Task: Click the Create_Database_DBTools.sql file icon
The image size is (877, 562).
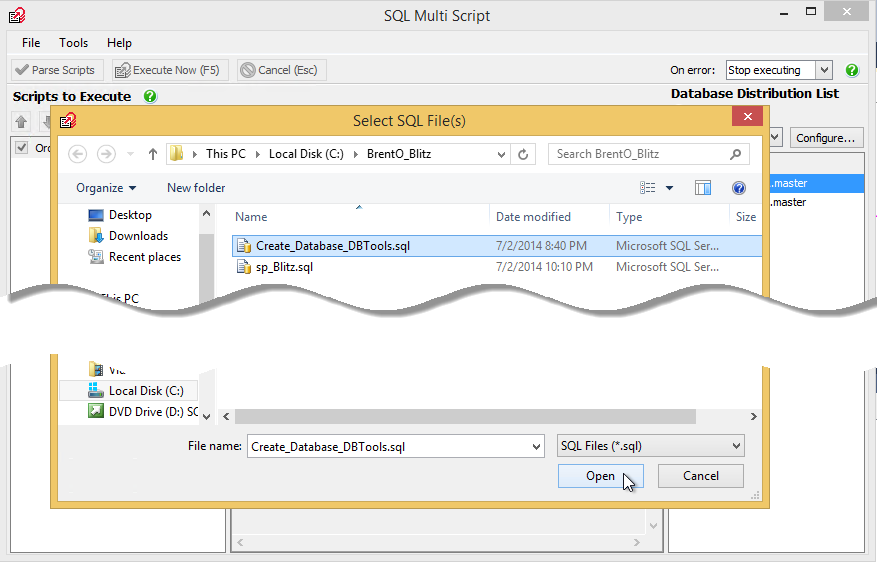Action: tap(243, 246)
